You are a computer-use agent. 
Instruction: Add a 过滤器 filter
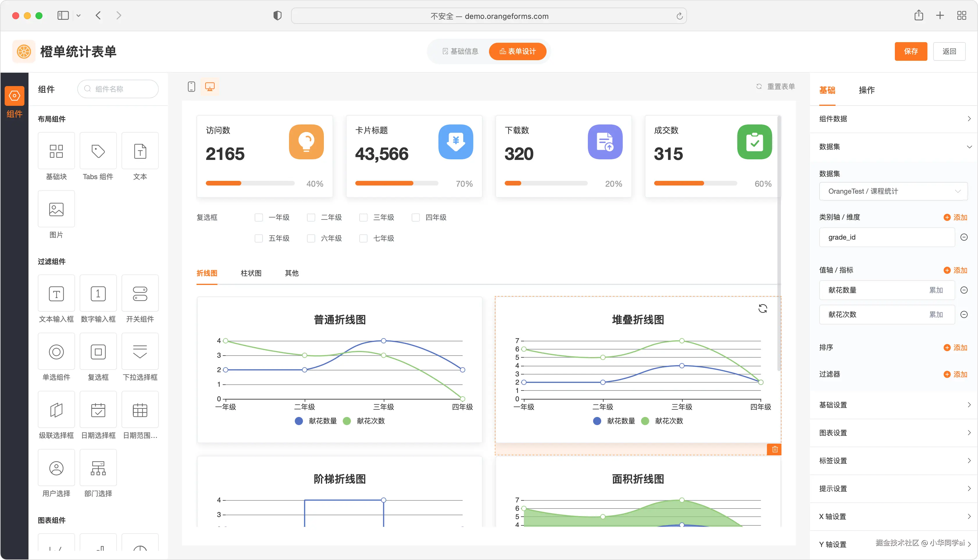(955, 374)
